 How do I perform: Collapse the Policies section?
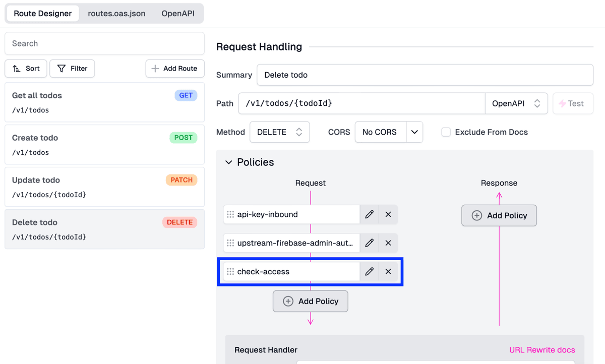point(229,162)
